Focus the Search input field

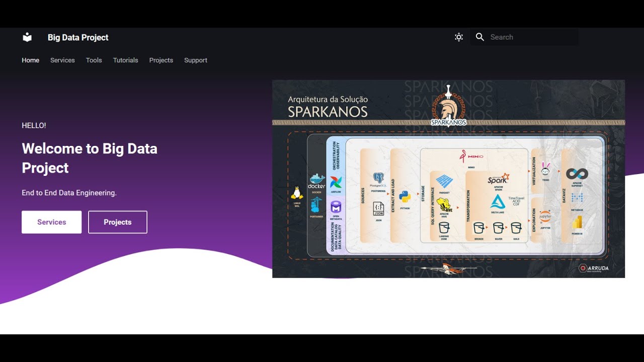coord(524,37)
